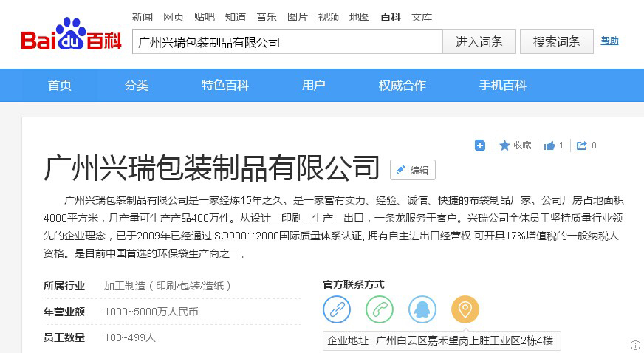Image resolution: width=644 pixels, height=353 pixels.
Task: Open 手机百科 navigation item
Action: click(x=503, y=86)
